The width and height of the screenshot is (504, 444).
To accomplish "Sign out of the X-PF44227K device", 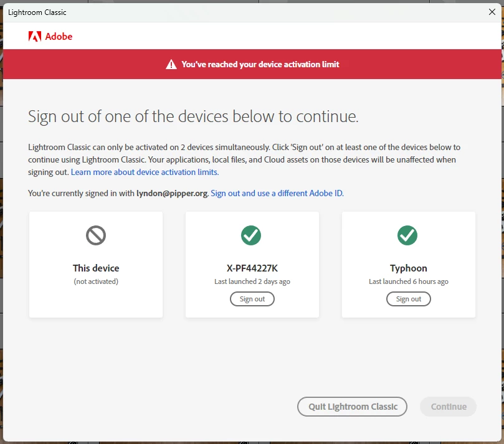I will (x=252, y=299).
